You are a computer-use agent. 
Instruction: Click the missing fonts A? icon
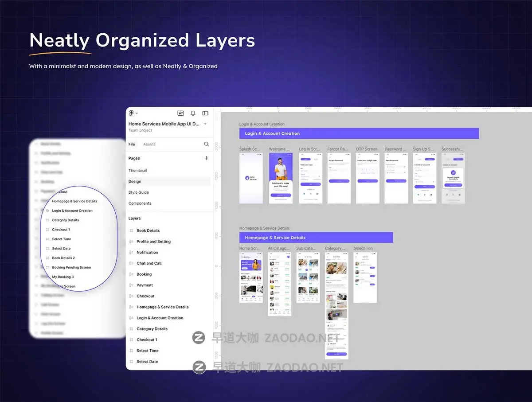tap(180, 113)
